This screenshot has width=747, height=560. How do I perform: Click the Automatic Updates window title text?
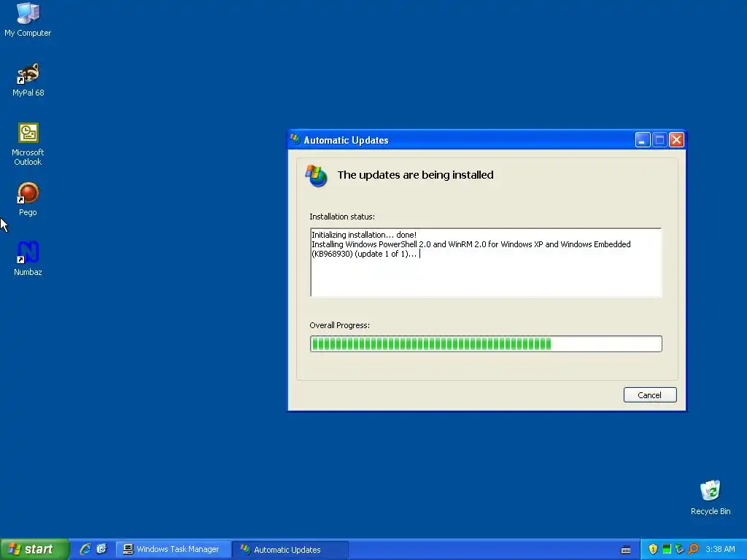(346, 140)
